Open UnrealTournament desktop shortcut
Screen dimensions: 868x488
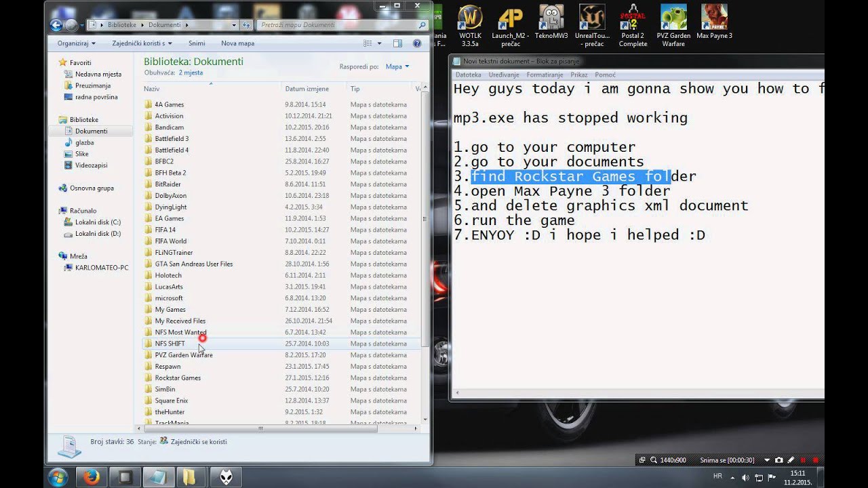(x=592, y=25)
